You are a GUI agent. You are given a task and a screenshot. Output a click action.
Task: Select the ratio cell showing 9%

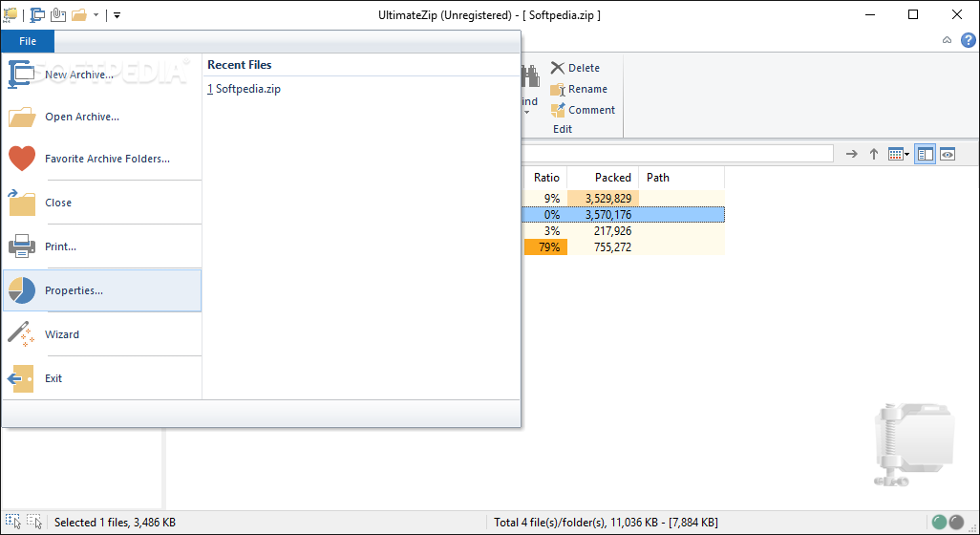pos(545,198)
